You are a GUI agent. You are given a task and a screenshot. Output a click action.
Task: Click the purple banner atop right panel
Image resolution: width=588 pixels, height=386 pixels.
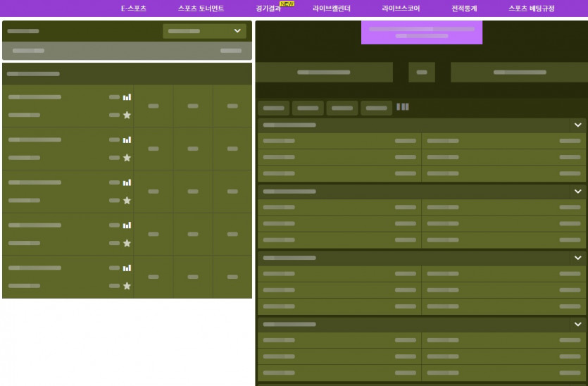click(x=422, y=32)
